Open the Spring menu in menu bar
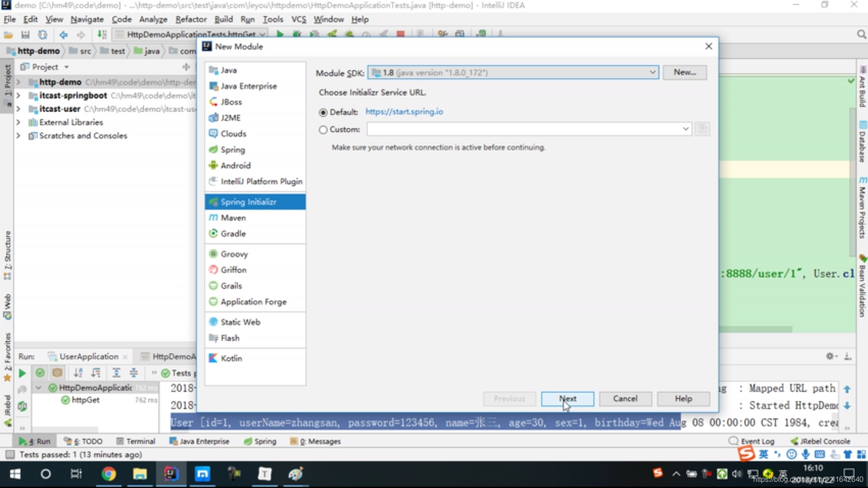Image resolution: width=868 pixels, height=488 pixels. point(265,441)
